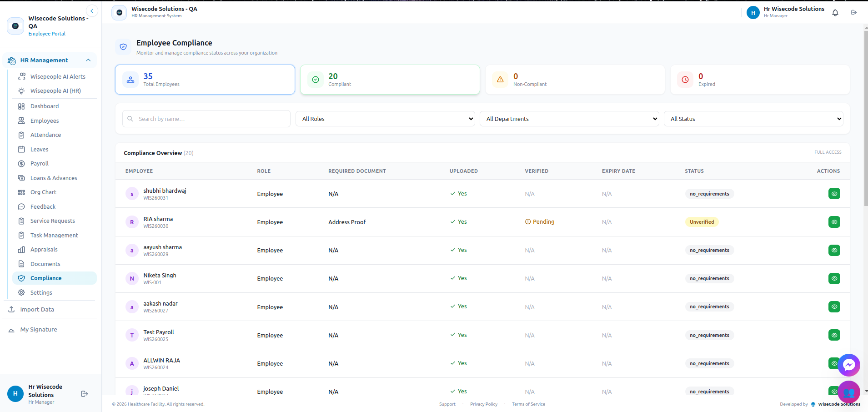Click avatar of ALLWIN RAJA
The image size is (868, 412).
(x=132, y=363)
